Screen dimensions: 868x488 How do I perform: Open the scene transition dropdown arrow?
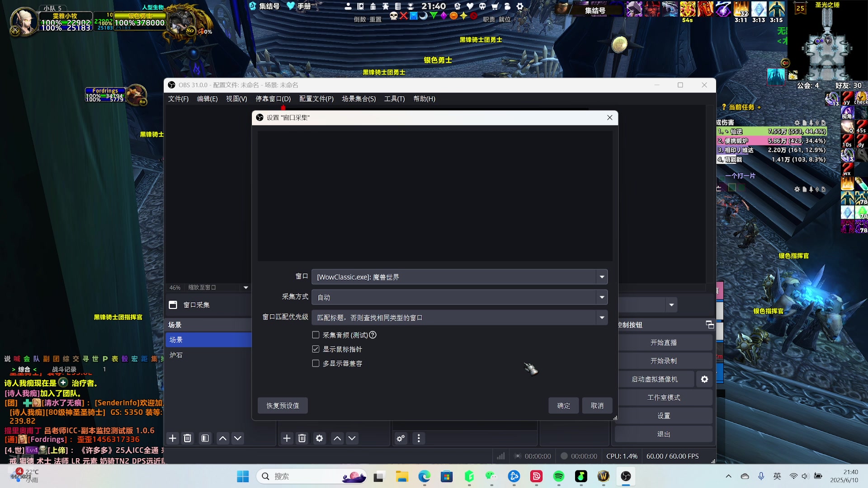671,305
